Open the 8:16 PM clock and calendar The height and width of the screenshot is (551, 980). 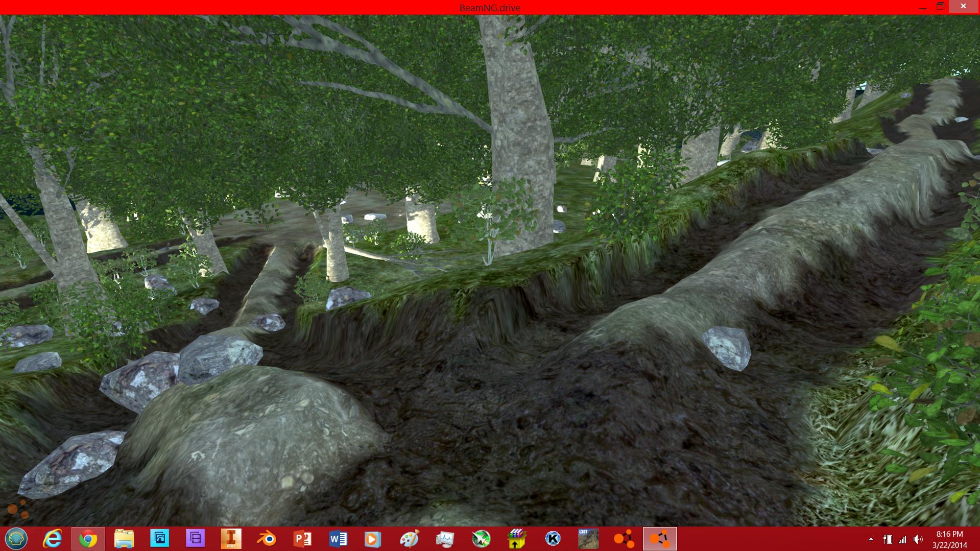pyautogui.click(x=950, y=539)
